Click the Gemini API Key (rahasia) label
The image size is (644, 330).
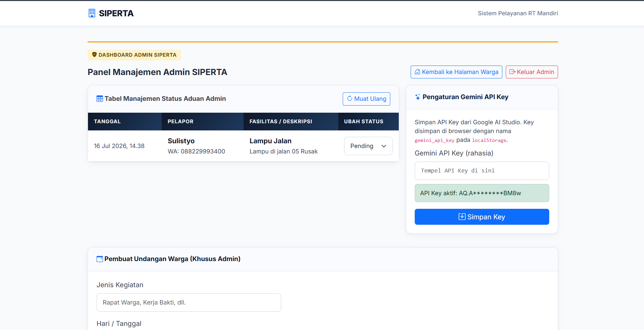[x=454, y=153]
